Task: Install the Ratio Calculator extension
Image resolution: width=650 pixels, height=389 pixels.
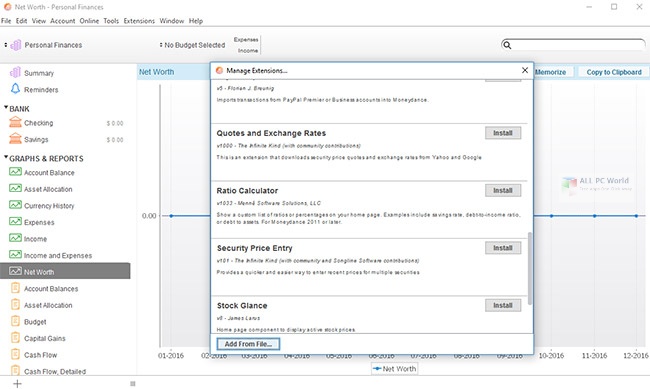Action: [x=503, y=190]
